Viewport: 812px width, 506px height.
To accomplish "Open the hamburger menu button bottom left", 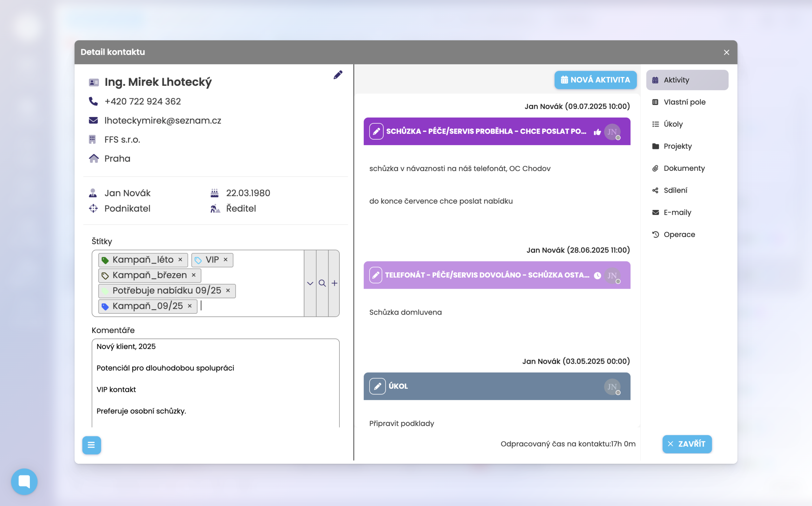I will (91, 445).
